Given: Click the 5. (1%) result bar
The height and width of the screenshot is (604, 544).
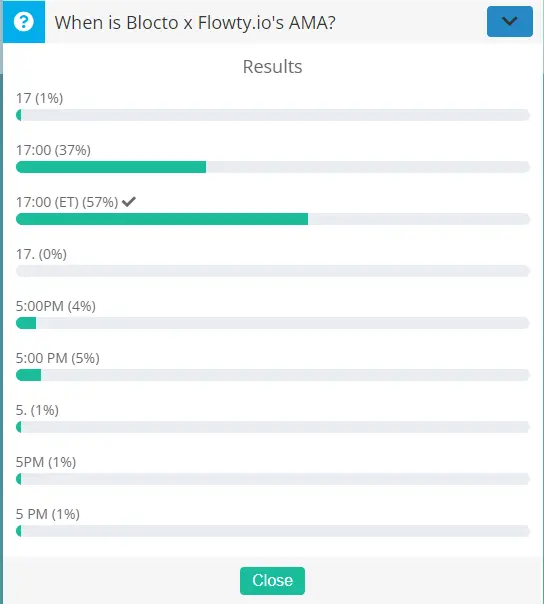Looking at the screenshot, I should [273, 427].
